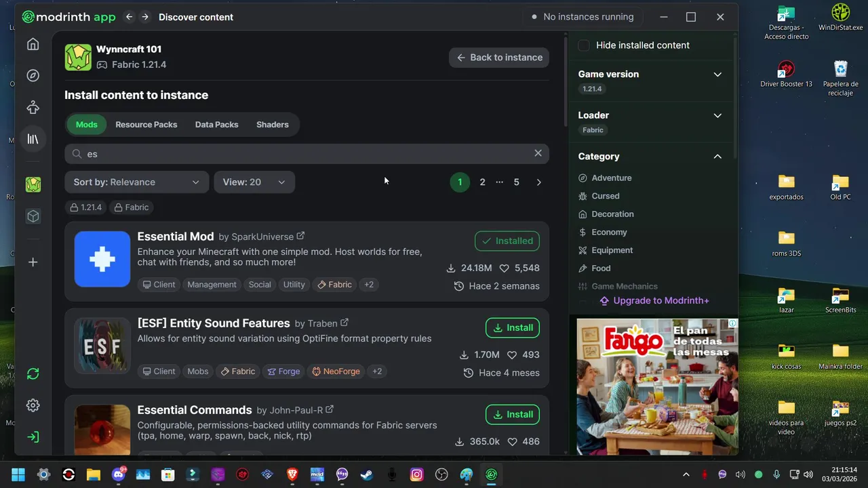Go back with the left arrow
The width and height of the screenshot is (868, 488).
pyautogui.click(x=129, y=17)
